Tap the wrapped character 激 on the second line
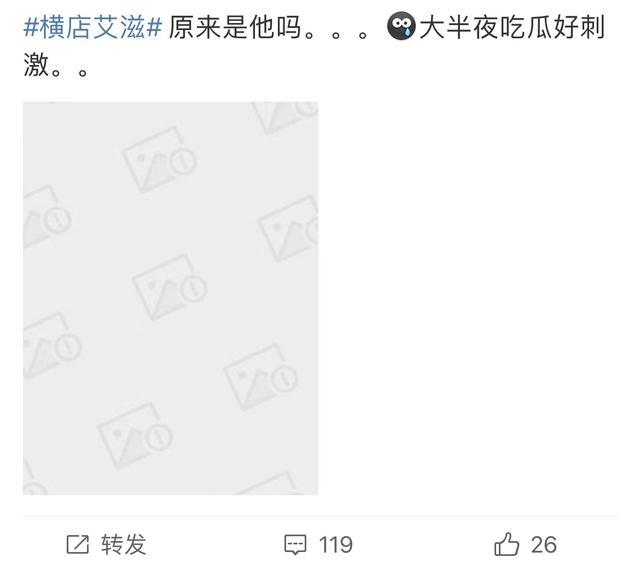The width and height of the screenshot is (640, 575). (x=36, y=65)
